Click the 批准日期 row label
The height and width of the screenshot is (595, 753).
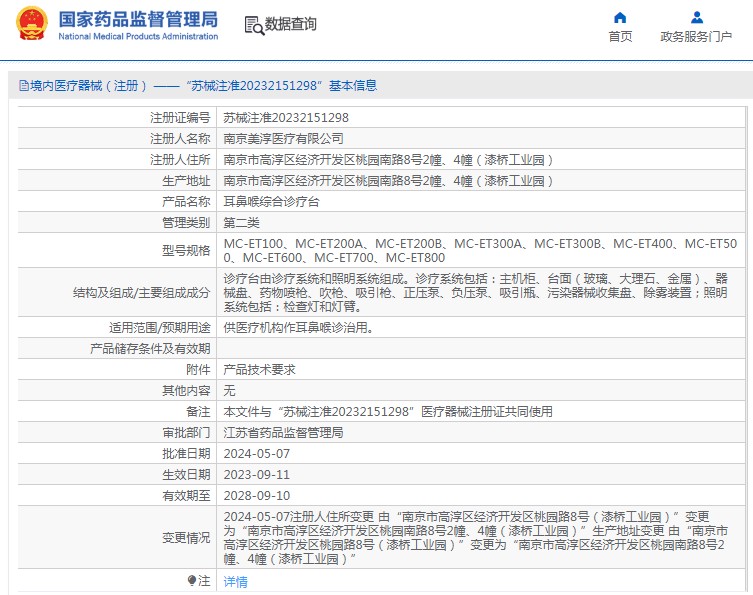pos(186,454)
